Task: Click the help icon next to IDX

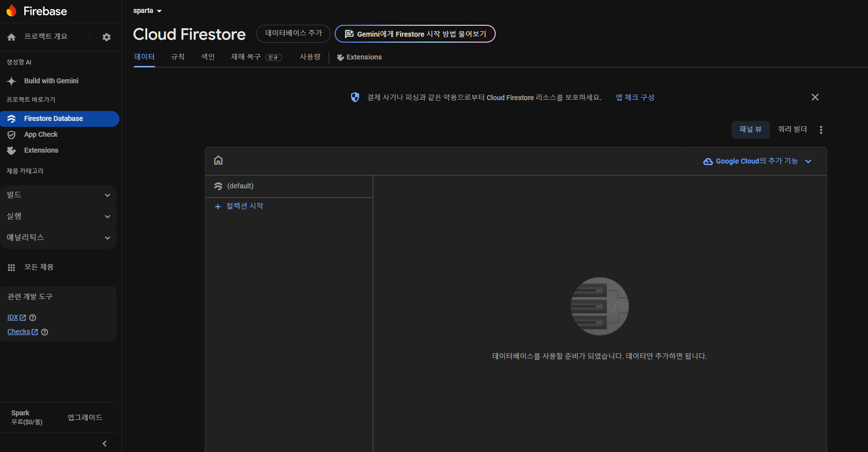Action: pyautogui.click(x=33, y=318)
